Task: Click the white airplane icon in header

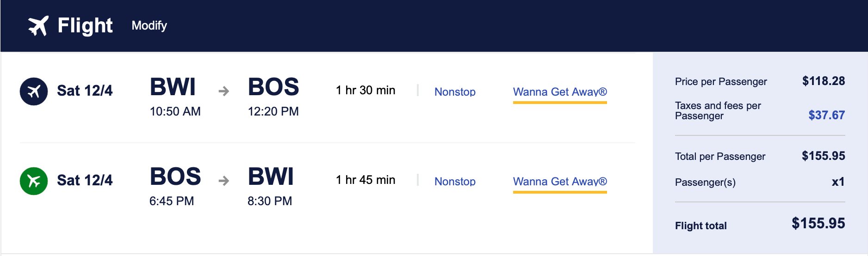Action: click(38, 25)
